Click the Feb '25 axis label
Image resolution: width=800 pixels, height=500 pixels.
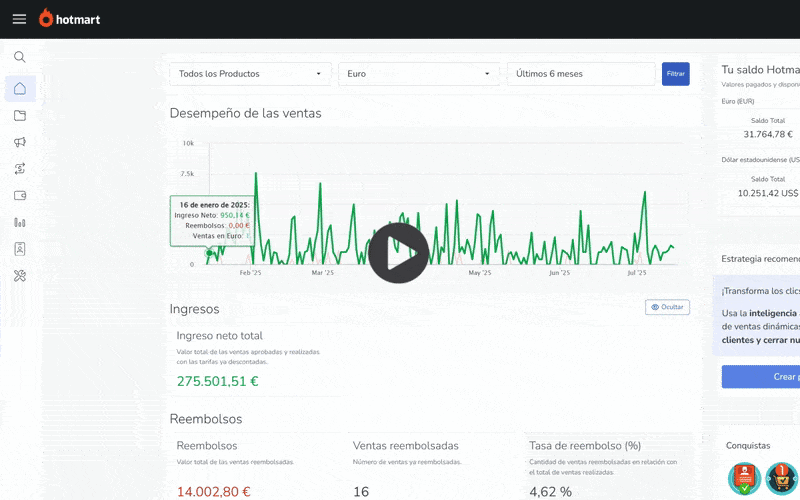click(251, 273)
